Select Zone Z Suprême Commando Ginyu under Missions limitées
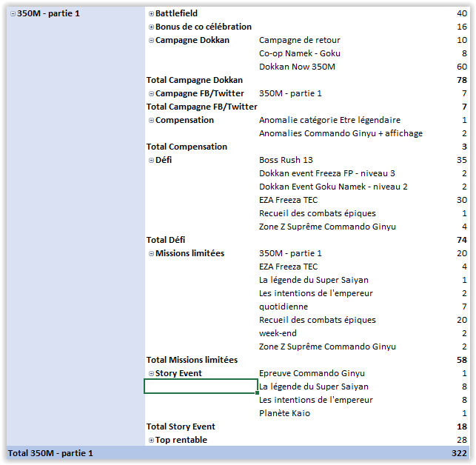The image size is (476, 465). pyautogui.click(x=327, y=347)
